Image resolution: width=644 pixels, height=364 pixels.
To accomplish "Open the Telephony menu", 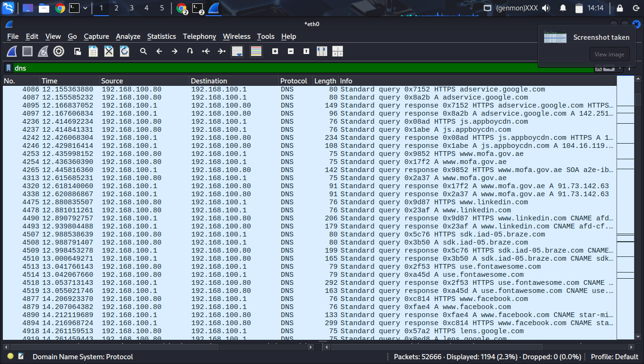I will pyautogui.click(x=199, y=36).
